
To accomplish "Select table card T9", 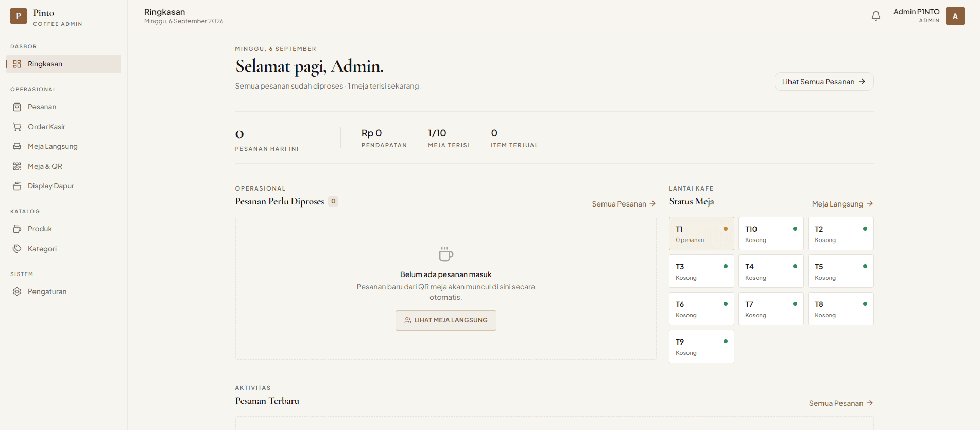I will [701, 347].
